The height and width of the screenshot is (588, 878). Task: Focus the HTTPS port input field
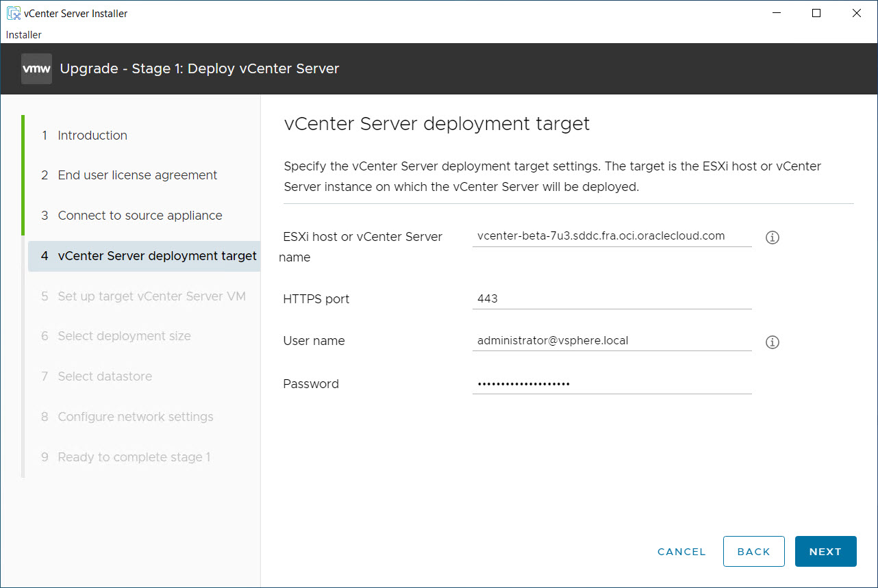click(612, 299)
